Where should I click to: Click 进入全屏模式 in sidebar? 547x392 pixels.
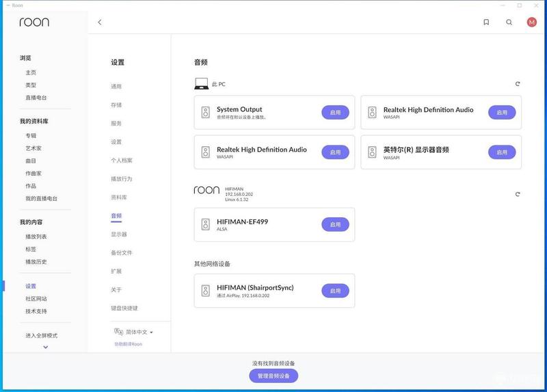click(41, 335)
